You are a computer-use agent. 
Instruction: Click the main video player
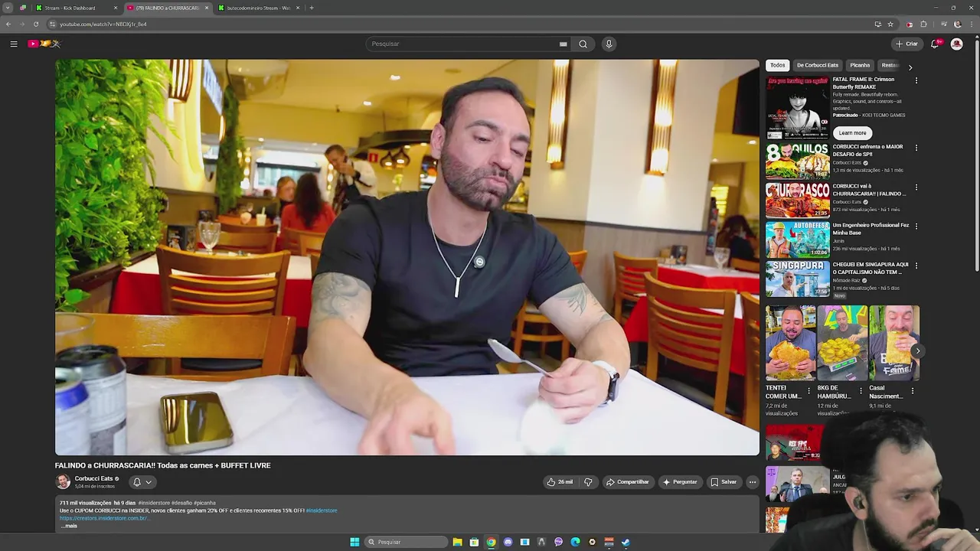[407, 257]
